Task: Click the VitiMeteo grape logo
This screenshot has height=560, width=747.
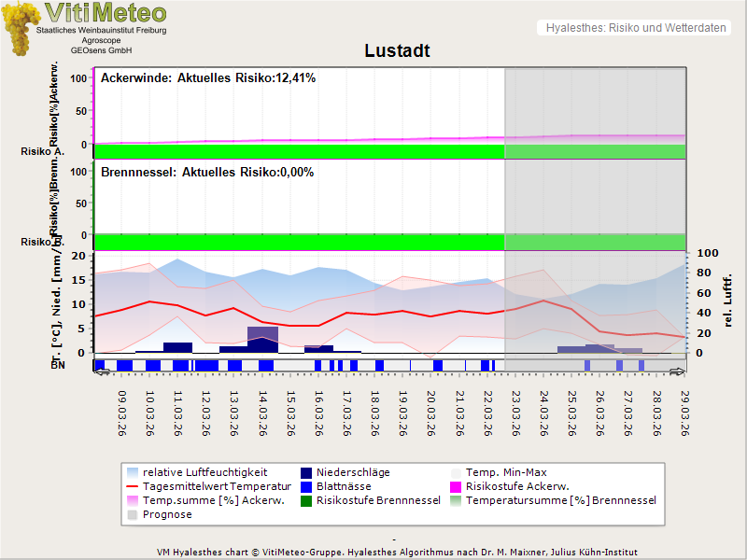Action: click(x=20, y=28)
